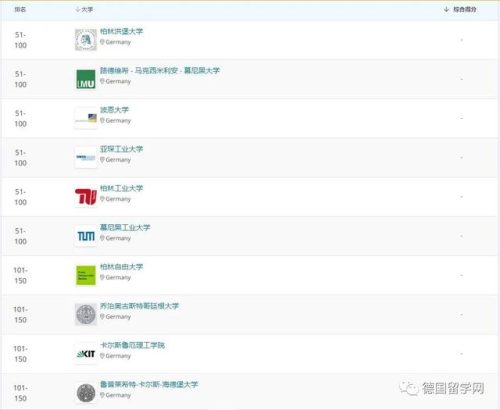Click Germany text under 柏林洪堡大学
The height and width of the screenshot is (410, 500).
[118, 42]
